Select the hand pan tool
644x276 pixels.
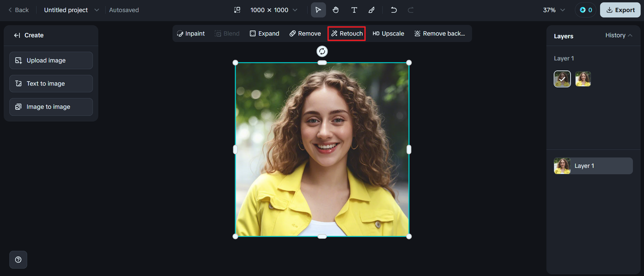click(x=336, y=10)
